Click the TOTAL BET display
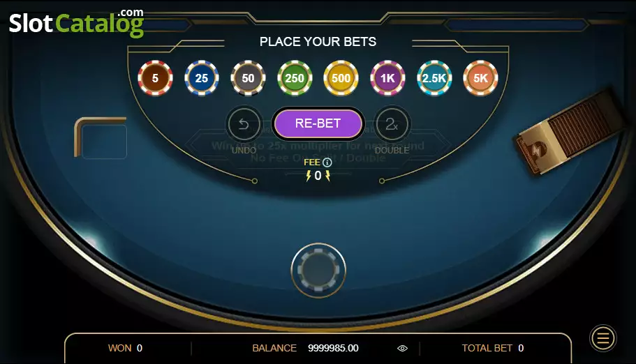 (493, 348)
